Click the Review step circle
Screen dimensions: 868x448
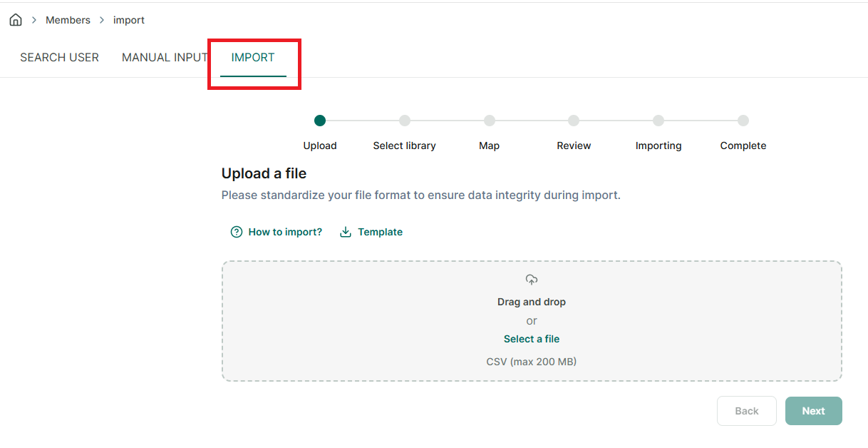pyautogui.click(x=574, y=121)
